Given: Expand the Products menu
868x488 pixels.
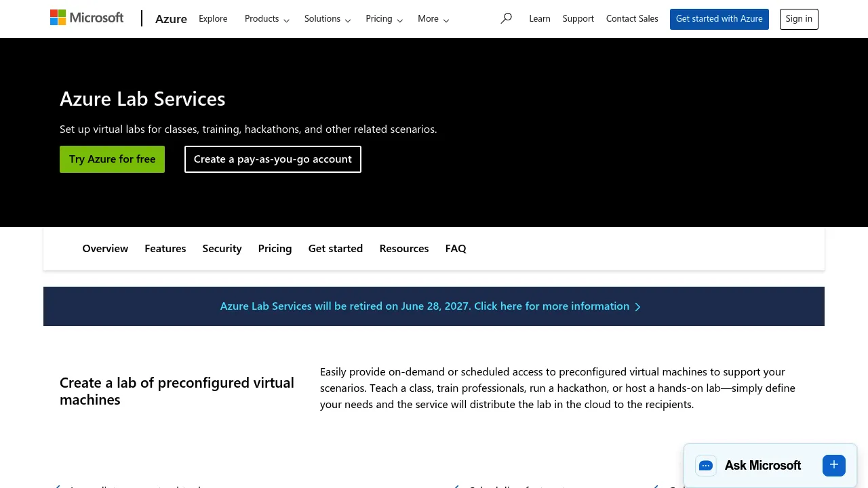Looking at the screenshot, I should click(267, 19).
